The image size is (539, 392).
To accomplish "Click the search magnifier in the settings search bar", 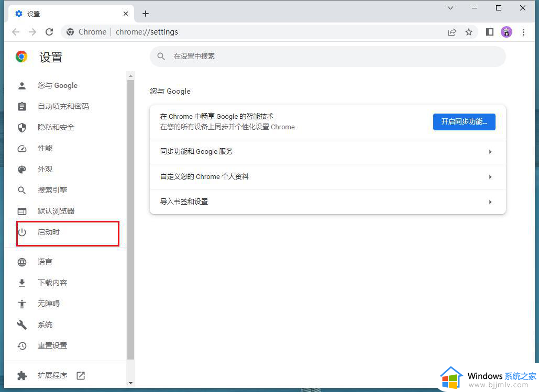I will click(161, 57).
